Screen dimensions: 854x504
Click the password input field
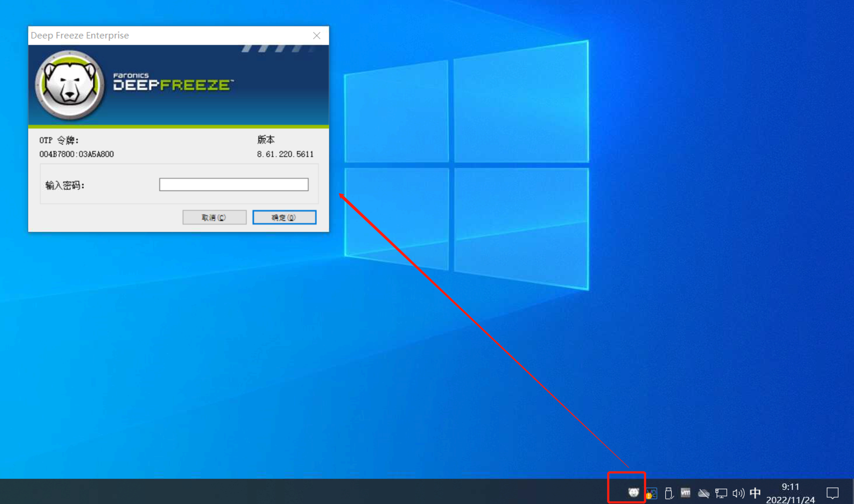pyautogui.click(x=234, y=185)
